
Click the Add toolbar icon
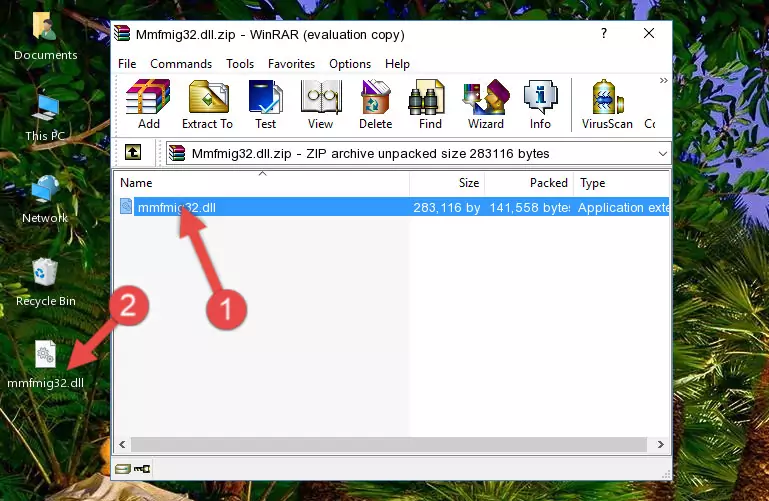point(148,104)
